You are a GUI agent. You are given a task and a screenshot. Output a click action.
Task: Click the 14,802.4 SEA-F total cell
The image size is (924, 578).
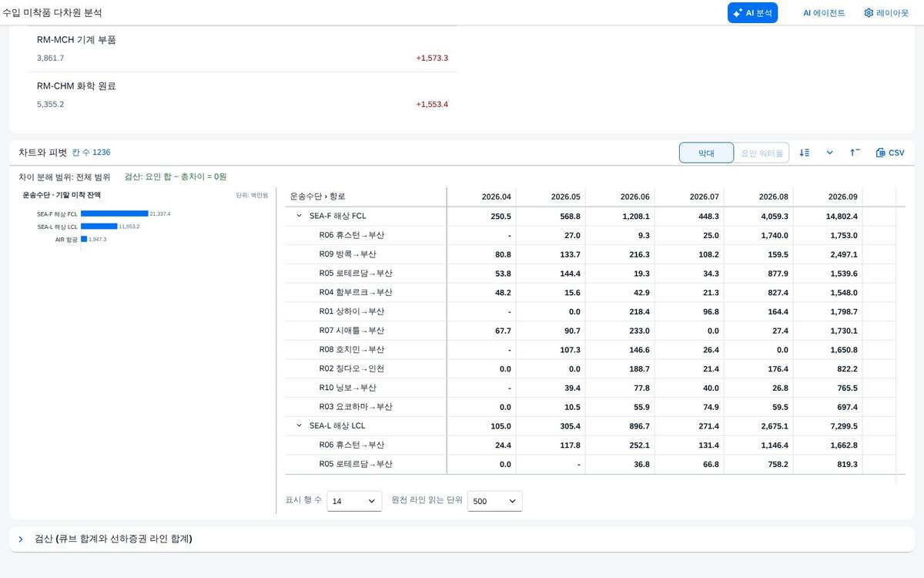click(828, 217)
